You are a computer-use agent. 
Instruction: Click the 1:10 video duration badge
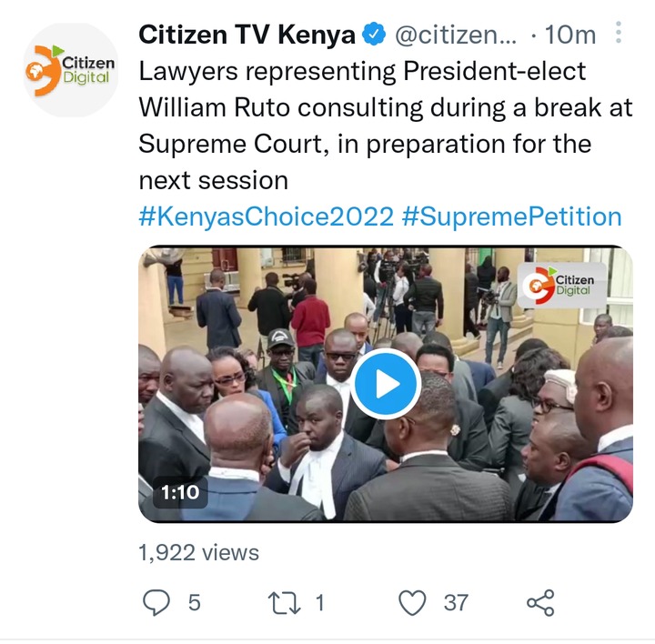(x=180, y=492)
